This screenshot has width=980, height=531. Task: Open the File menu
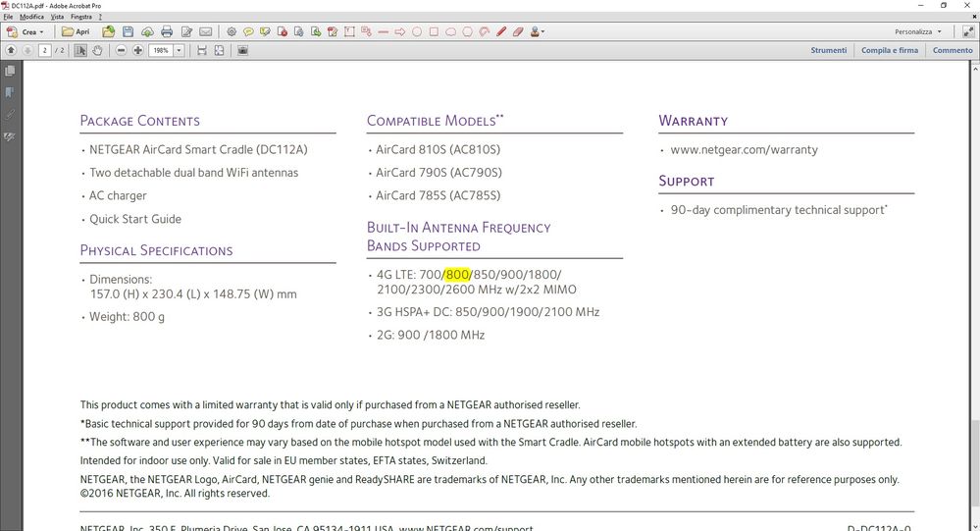(8, 17)
